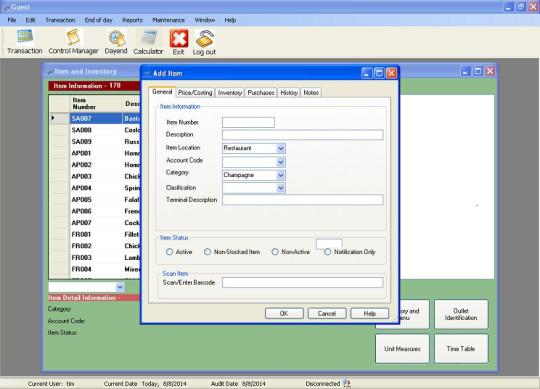Open the File menu
The height and width of the screenshot is (389, 540).
12,20
